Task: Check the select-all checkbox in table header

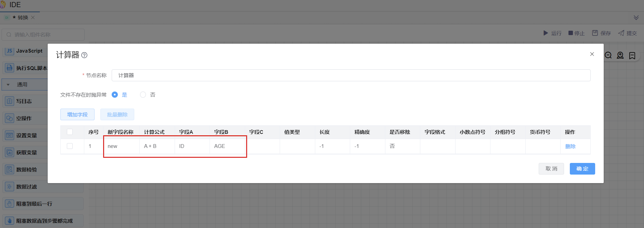Action: [x=70, y=132]
